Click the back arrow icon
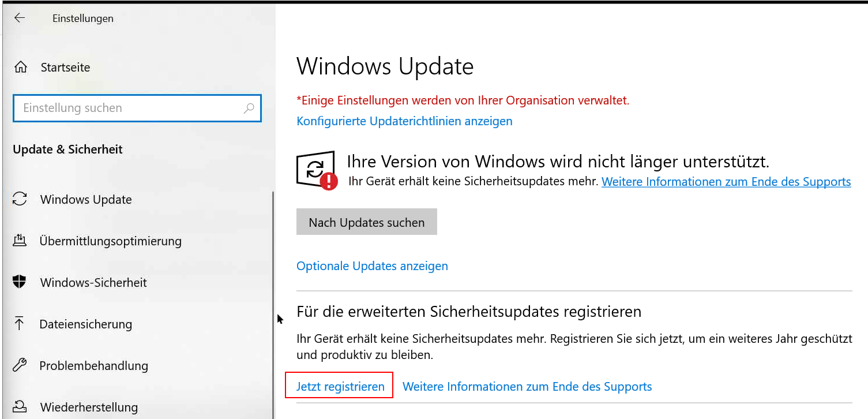 [20, 18]
